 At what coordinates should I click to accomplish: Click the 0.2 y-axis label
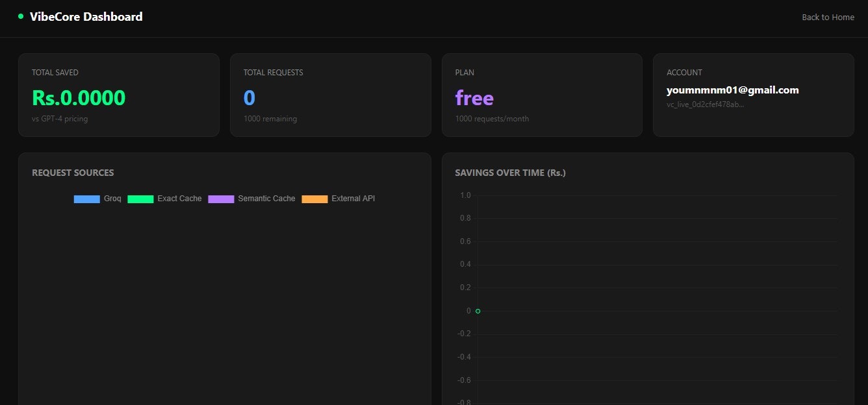(x=465, y=288)
